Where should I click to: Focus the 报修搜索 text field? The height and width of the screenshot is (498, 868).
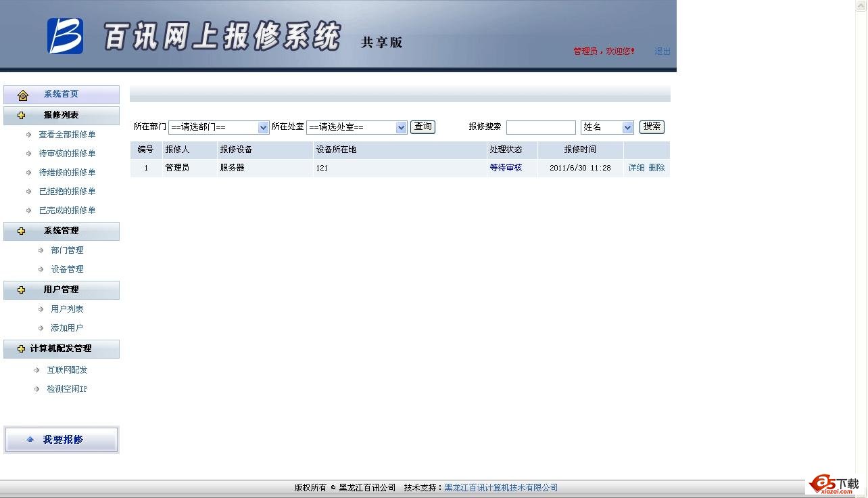point(541,127)
